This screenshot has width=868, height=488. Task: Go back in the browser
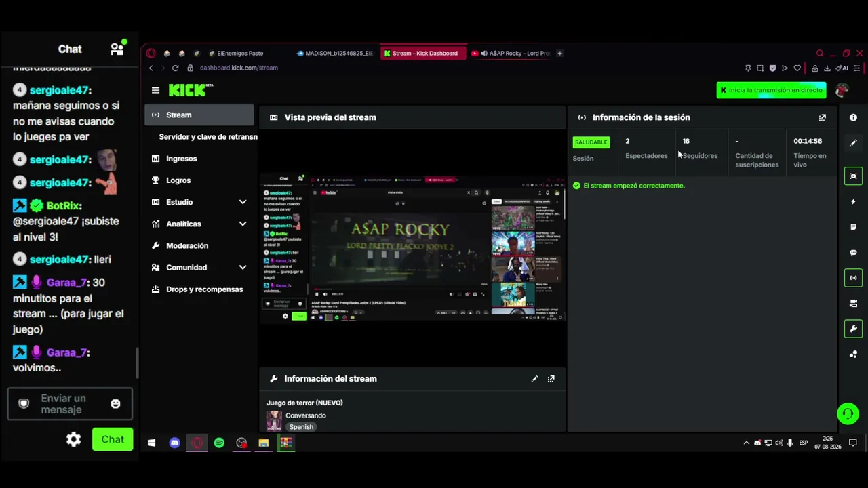(x=151, y=68)
